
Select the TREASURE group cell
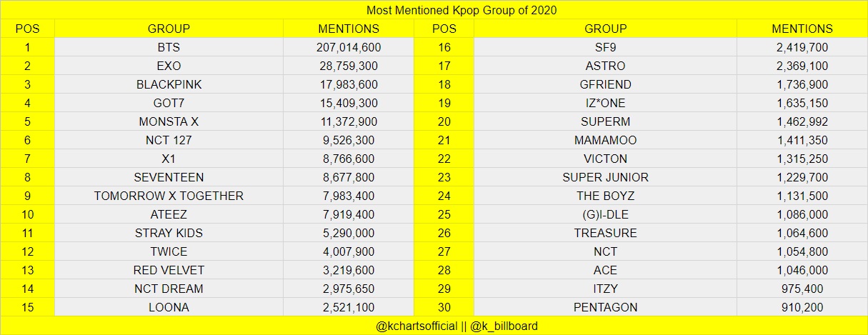point(605,233)
